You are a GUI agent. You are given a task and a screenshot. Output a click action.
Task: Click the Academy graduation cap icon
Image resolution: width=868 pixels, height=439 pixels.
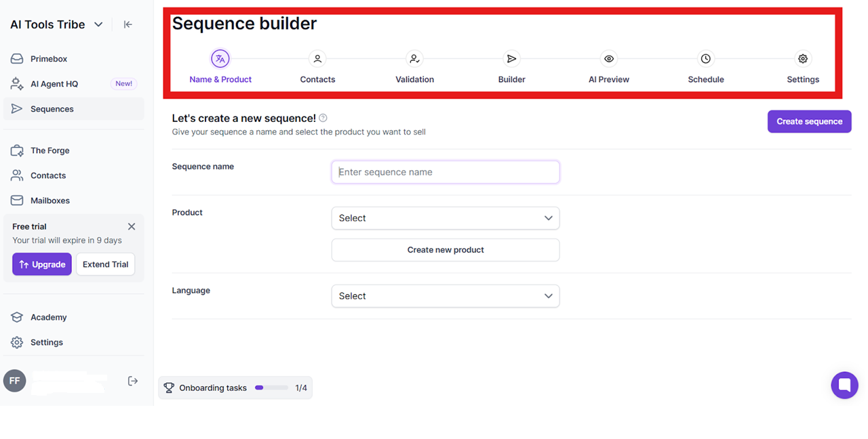tap(17, 317)
